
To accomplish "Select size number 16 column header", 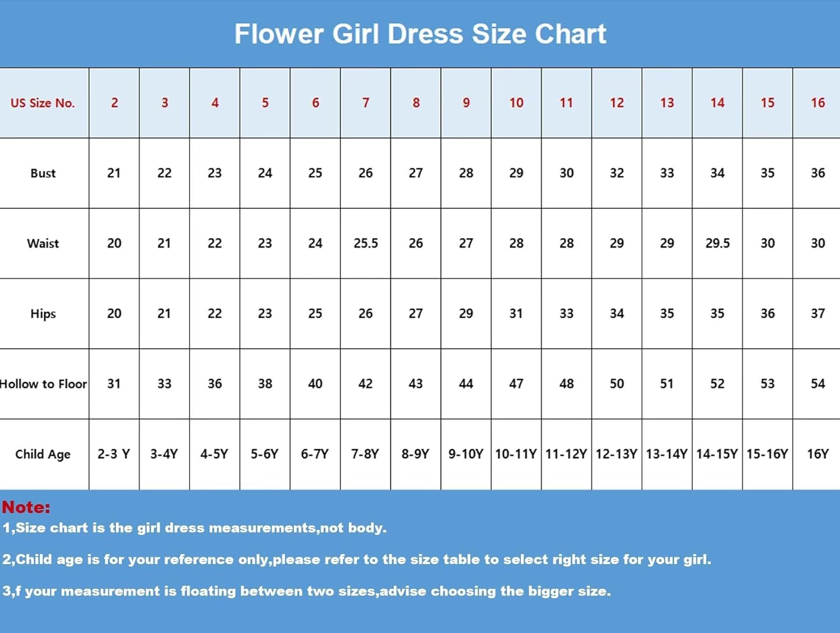I will point(817,103).
